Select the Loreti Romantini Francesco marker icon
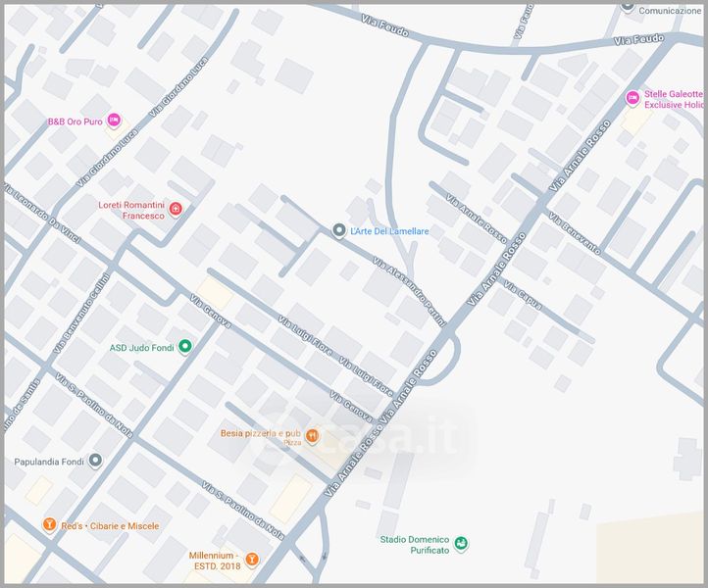This screenshot has height=588, width=708. (176, 209)
